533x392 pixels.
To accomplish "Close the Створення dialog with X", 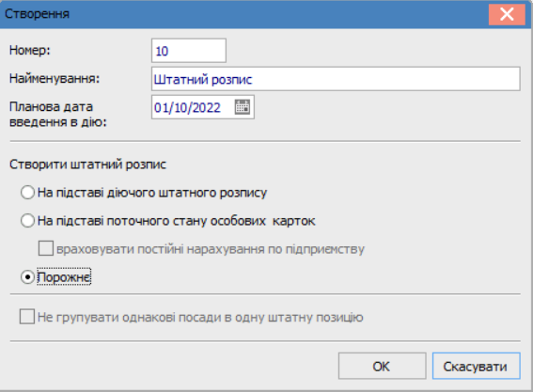I will [507, 14].
